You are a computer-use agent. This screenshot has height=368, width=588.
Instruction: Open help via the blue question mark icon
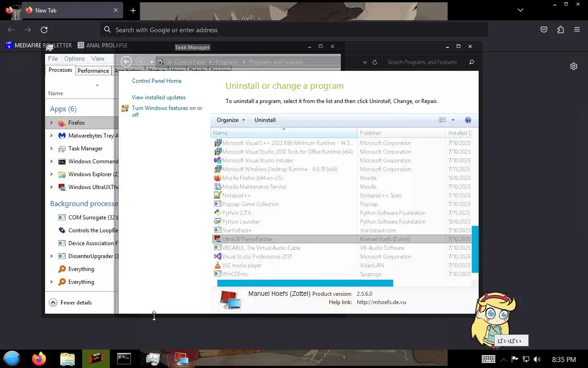(x=468, y=120)
